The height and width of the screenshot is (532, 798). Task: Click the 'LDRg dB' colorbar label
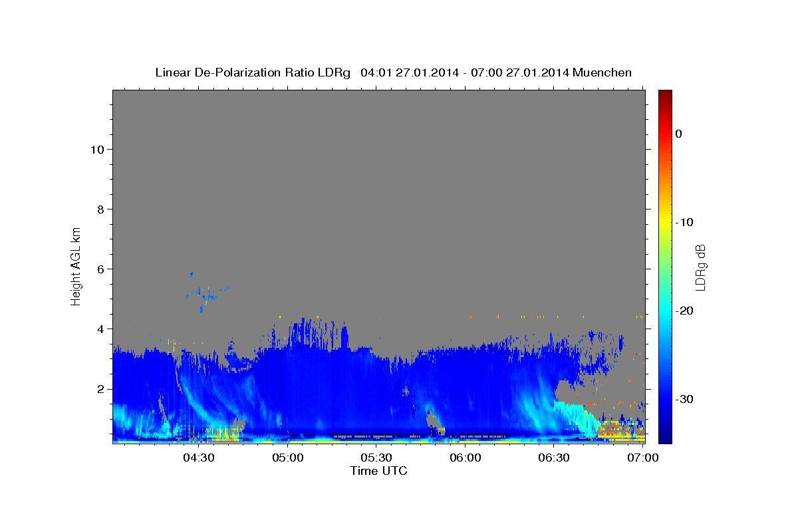[700, 267]
